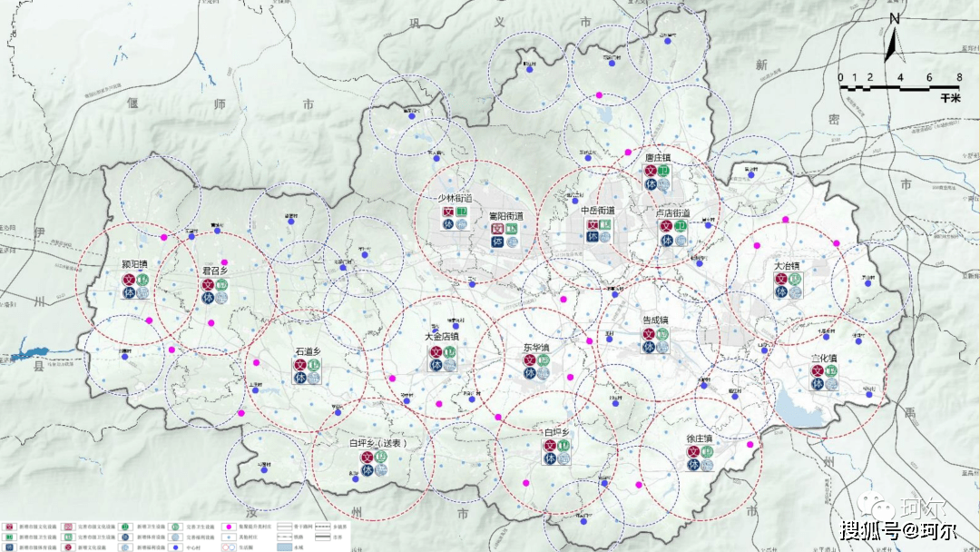
Task: Click the green 卫 icon under 大冶镇
Action: tap(794, 279)
